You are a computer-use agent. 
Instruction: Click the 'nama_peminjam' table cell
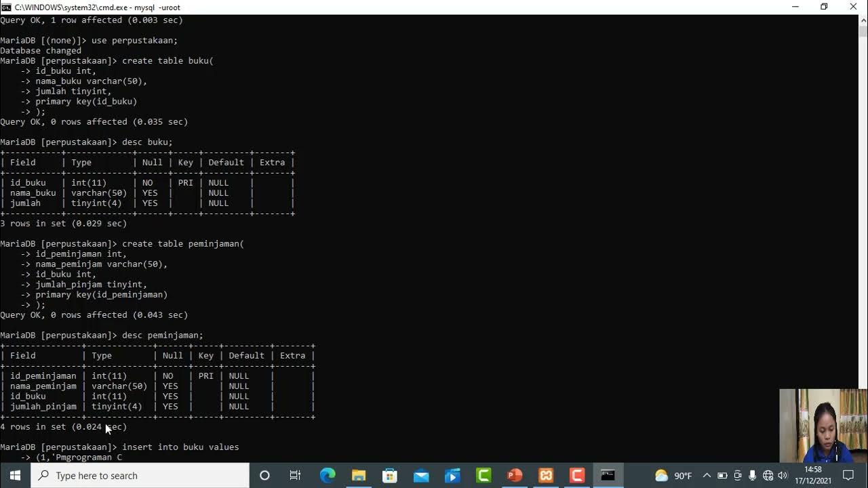[x=43, y=386]
